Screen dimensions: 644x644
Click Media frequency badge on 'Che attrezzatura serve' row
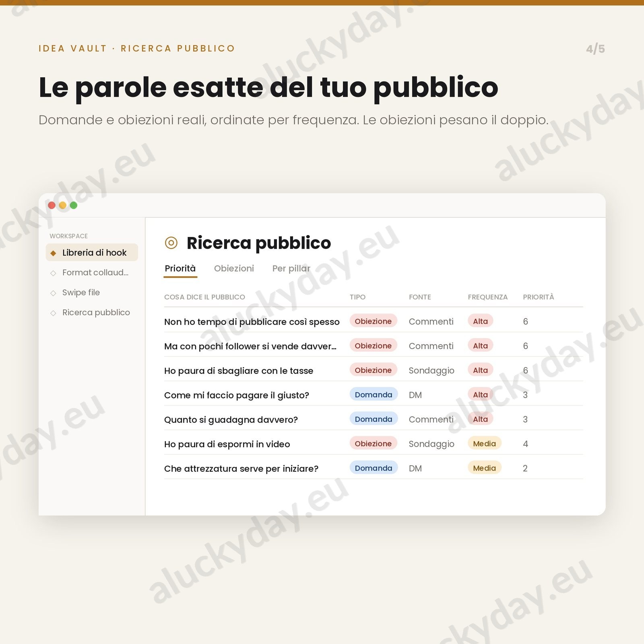click(x=485, y=468)
